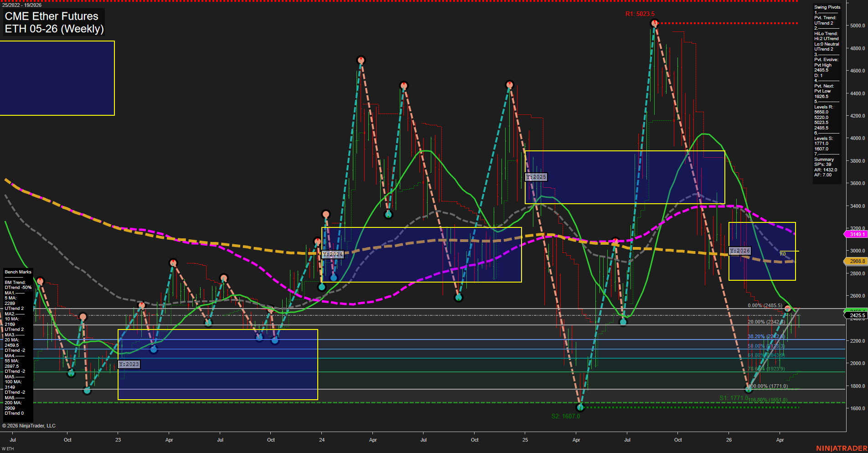The width and height of the screenshot is (868, 453).
Task: Click the Y:2025 yearly session box label
Action: coord(536,177)
